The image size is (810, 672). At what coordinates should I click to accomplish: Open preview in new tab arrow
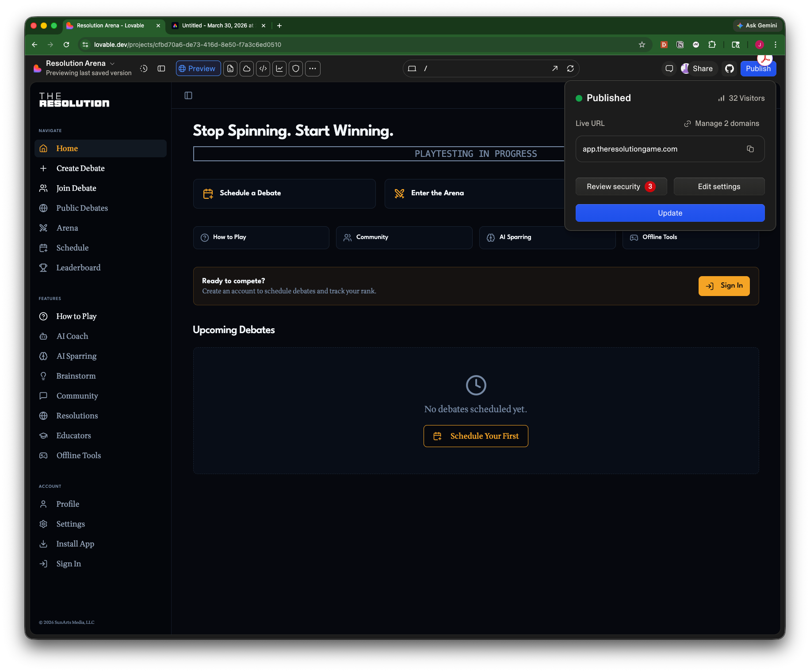coord(555,68)
